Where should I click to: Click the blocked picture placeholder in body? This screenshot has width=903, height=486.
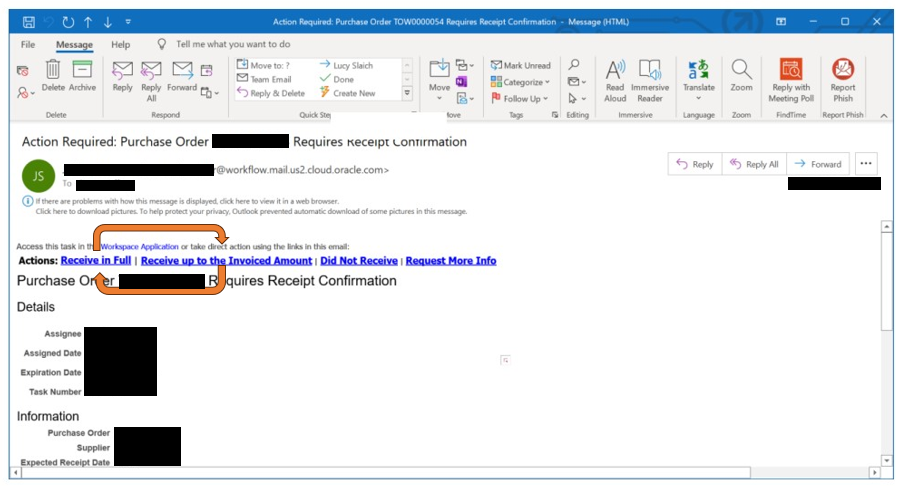click(505, 360)
